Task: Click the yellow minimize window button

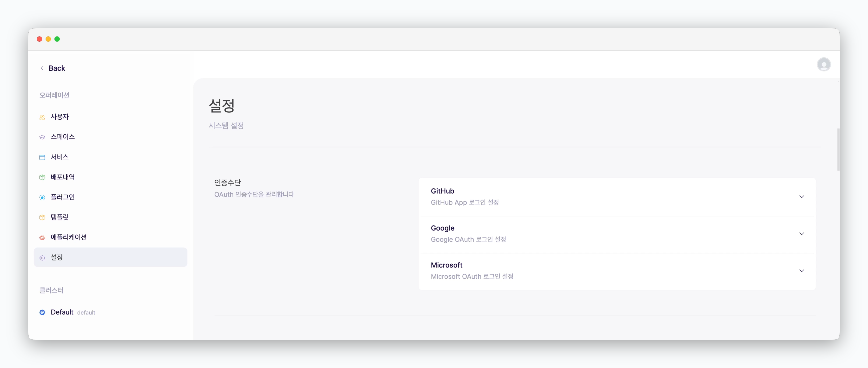Action: coord(48,39)
